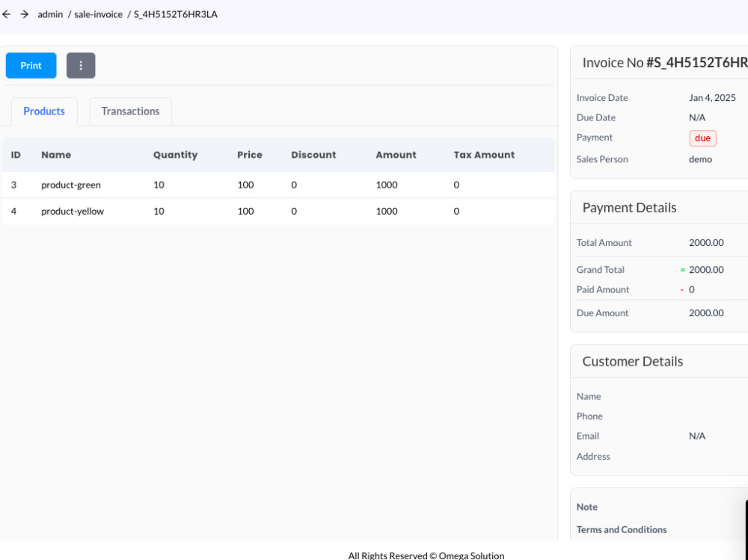Click the Note label
Image resolution: width=748 pixels, height=560 pixels.
pos(586,507)
